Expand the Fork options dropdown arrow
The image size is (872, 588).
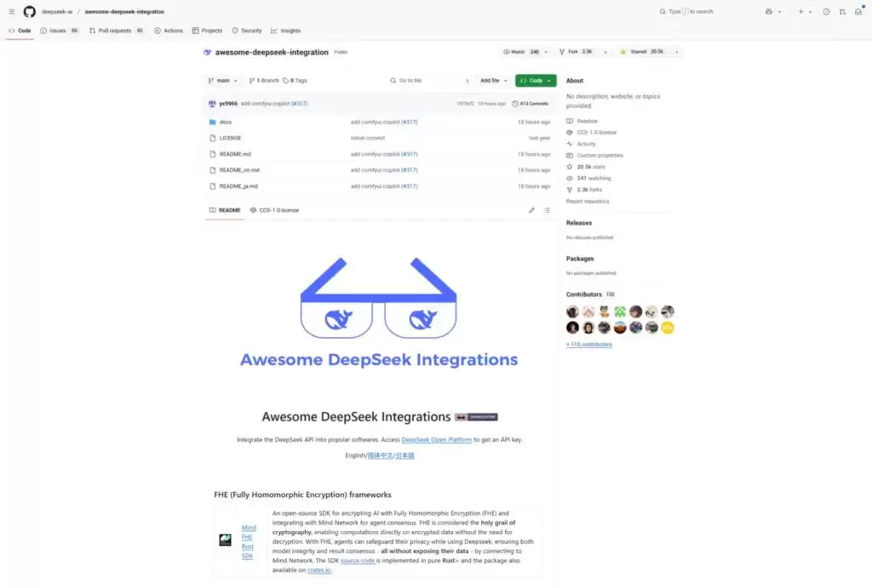[x=605, y=52]
